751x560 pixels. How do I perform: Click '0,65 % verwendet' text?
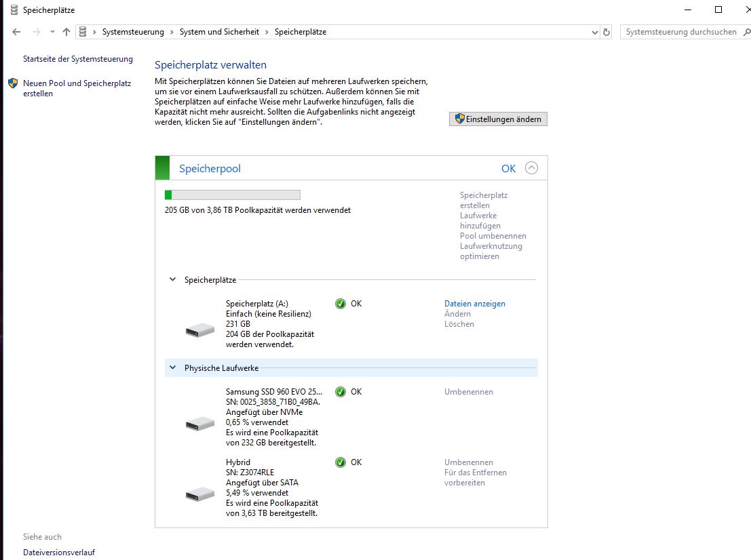click(x=257, y=422)
